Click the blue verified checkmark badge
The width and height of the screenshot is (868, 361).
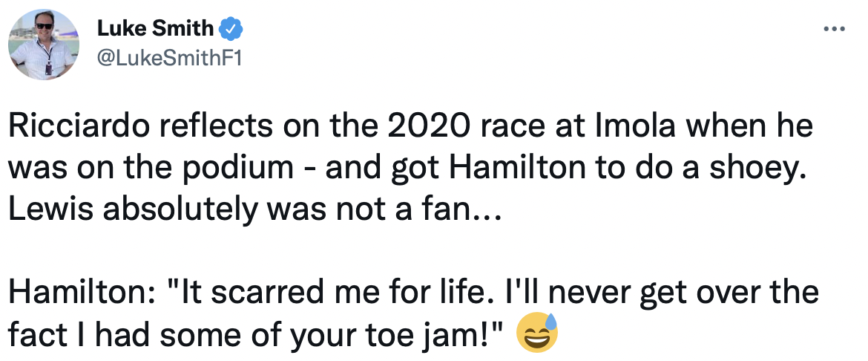pos(231,29)
